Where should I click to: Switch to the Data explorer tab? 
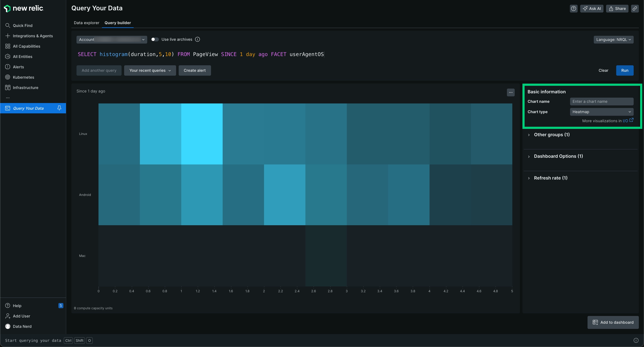point(86,23)
